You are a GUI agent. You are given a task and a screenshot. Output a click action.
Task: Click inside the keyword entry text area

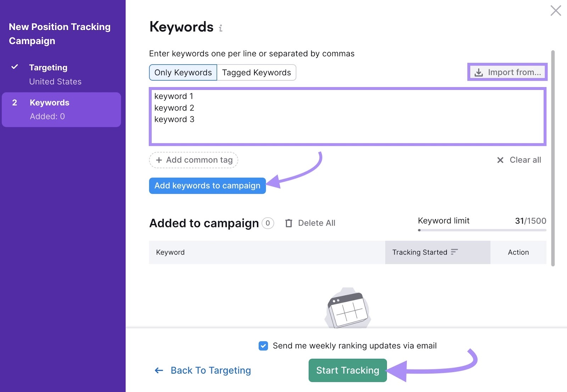[347, 117]
